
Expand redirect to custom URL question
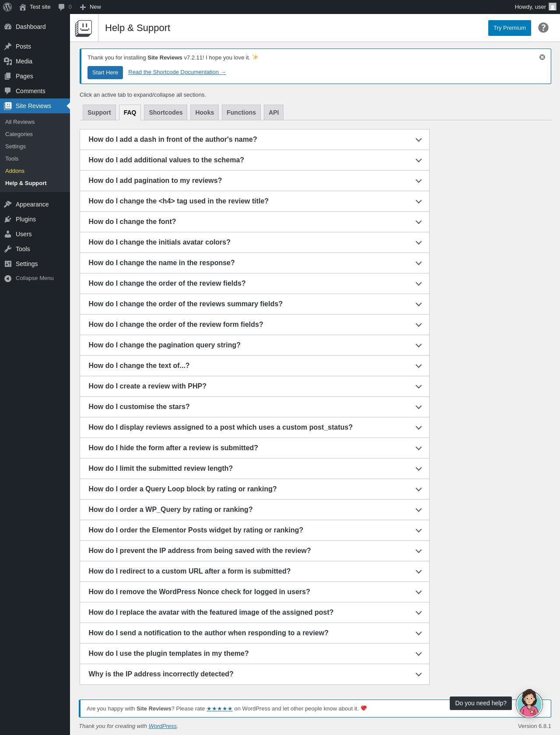pyautogui.click(x=255, y=571)
